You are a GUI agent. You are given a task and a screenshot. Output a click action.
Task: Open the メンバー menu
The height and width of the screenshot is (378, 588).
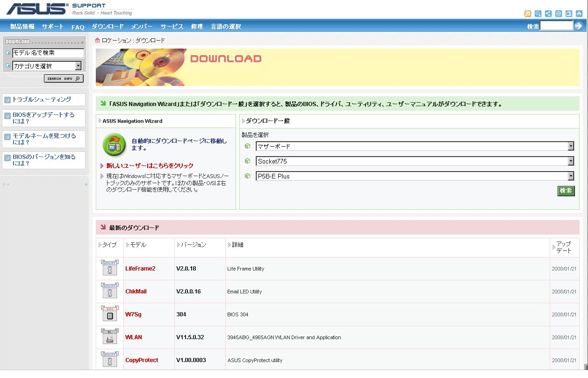[142, 27]
